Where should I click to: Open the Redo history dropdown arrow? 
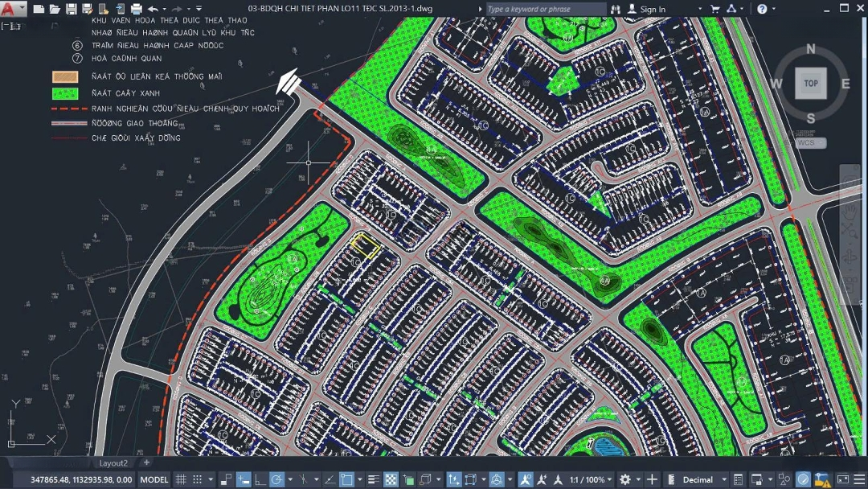[188, 9]
